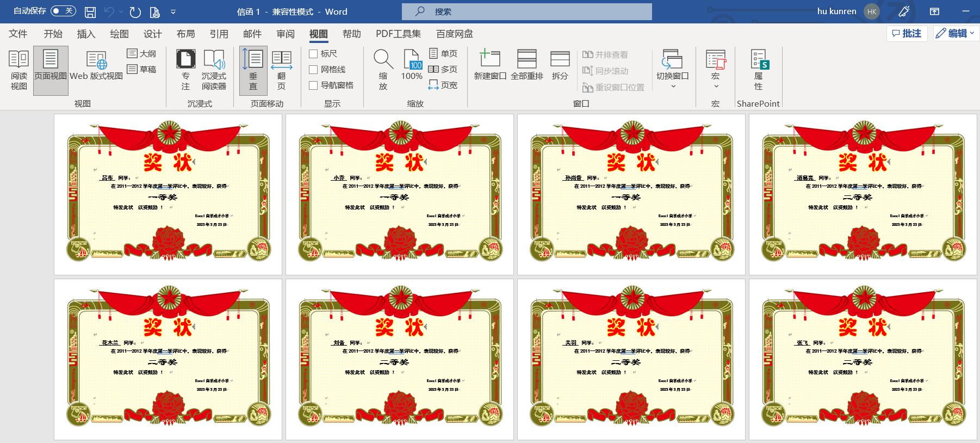Open the PDF工具集 tab

click(398, 34)
